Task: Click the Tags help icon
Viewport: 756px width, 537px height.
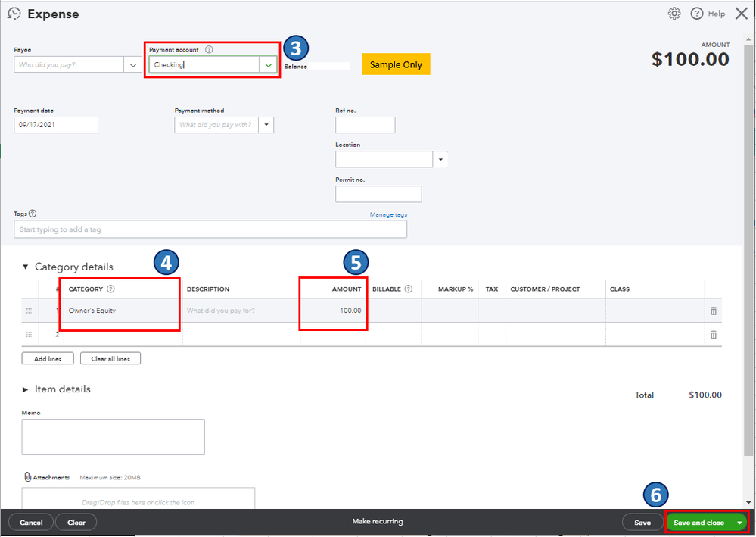Action: (x=33, y=214)
